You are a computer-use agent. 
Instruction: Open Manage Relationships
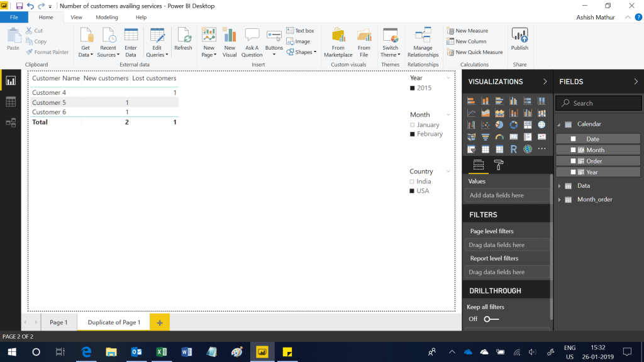pyautogui.click(x=423, y=43)
